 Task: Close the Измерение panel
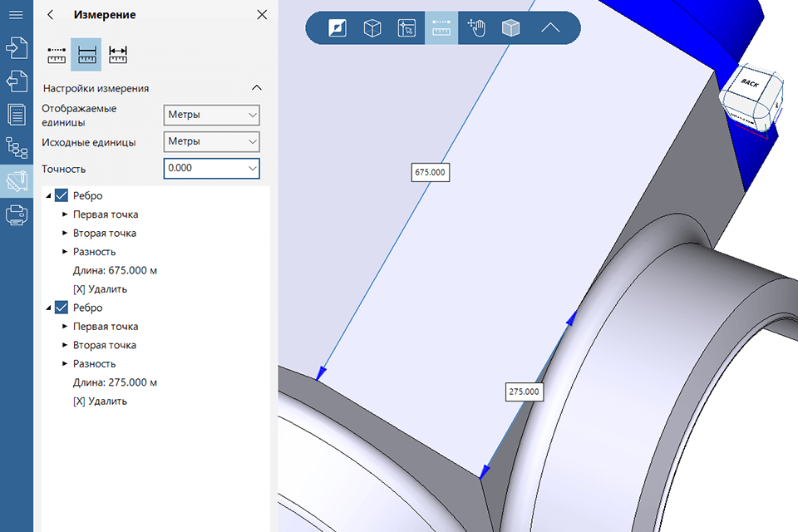pyautogui.click(x=262, y=15)
